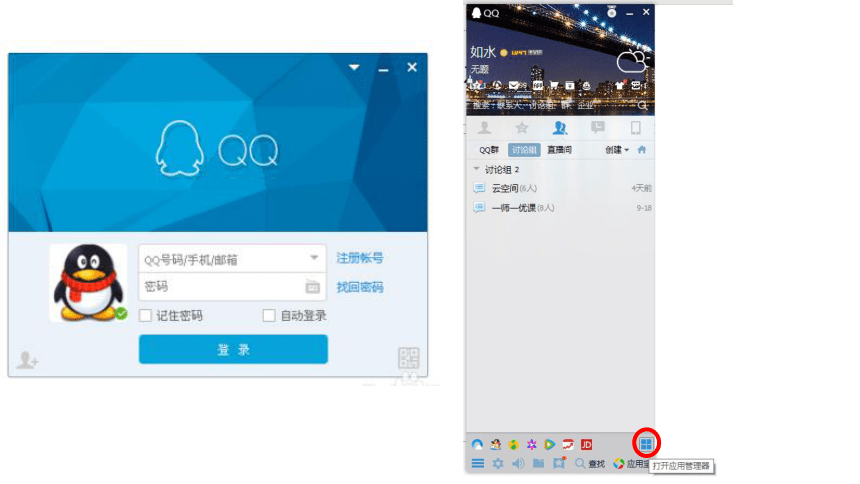Screen dimensions: 860x484
Task: Open the message manager speaker icon
Action: point(518,464)
